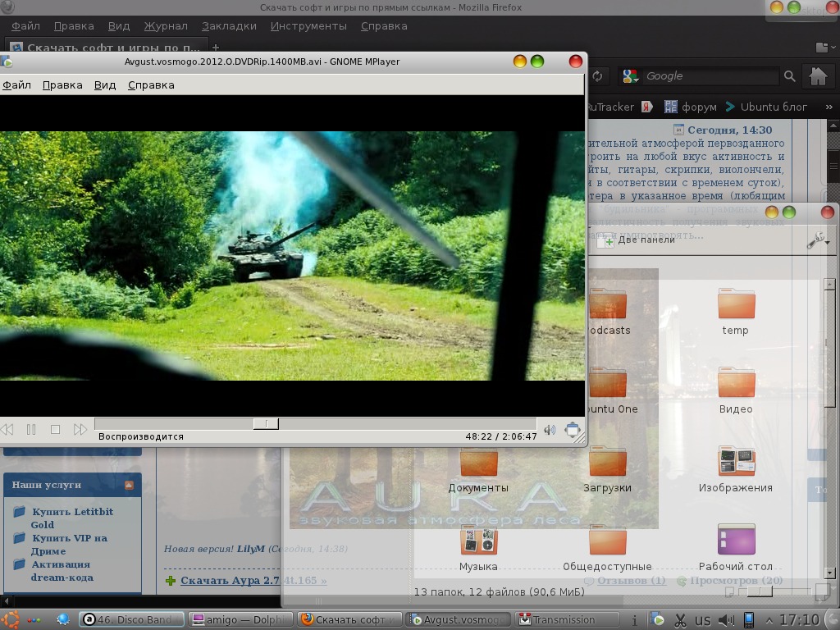Click the Firefox search magnifier icon
The height and width of the screenshot is (630, 840).
pyautogui.click(x=790, y=76)
